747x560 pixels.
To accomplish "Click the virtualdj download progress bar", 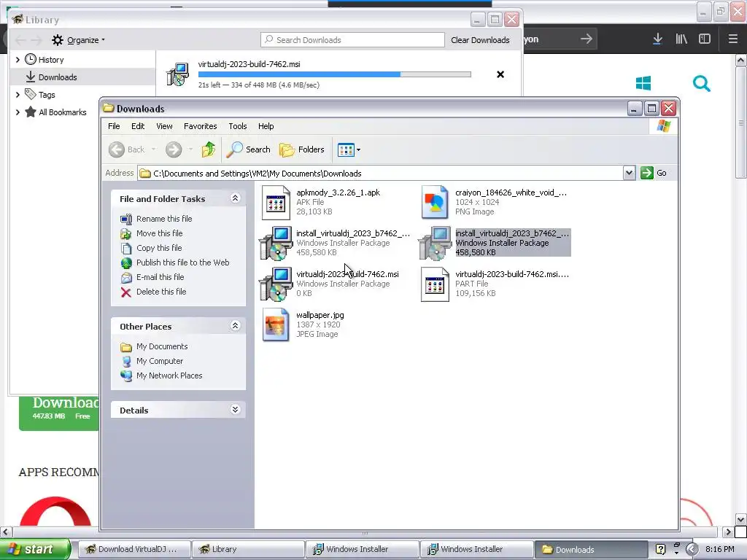I will (x=334, y=74).
